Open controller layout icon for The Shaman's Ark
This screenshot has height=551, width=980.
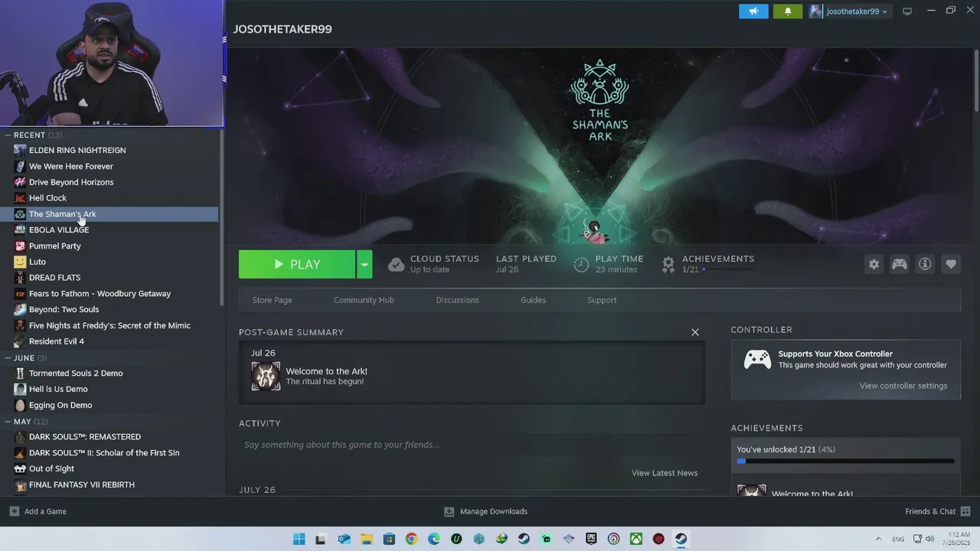(x=899, y=264)
